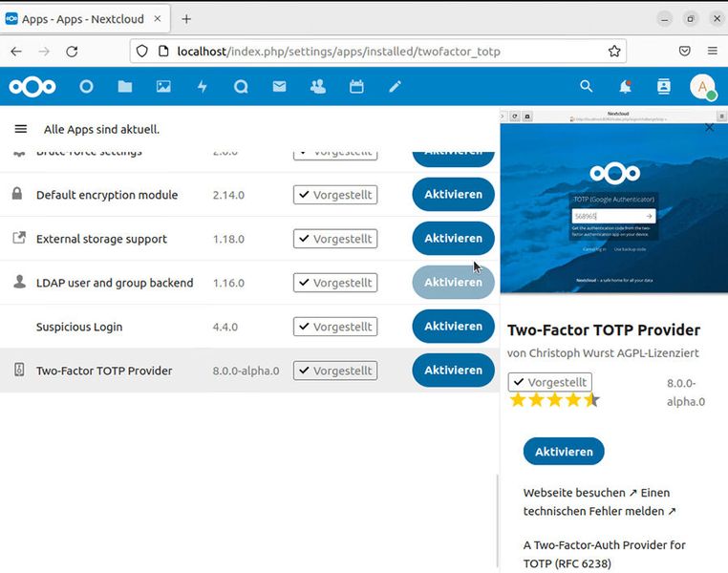
Task: Go back with the browser back arrow
Action: pyautogui.click(x=16, y=51)
